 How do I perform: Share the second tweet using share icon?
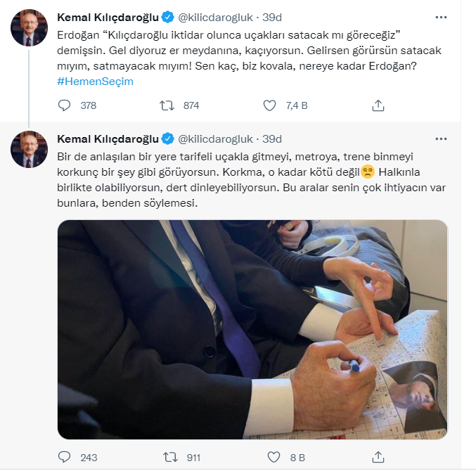tap(378, 457)
